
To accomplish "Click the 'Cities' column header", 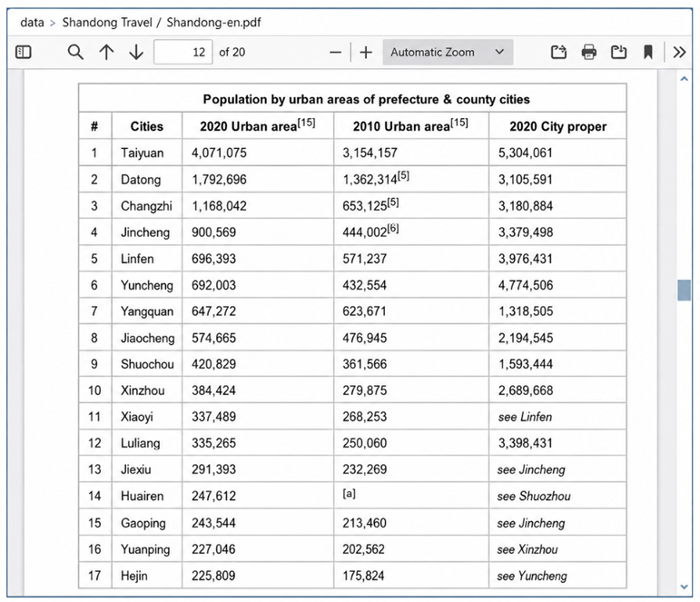I will pos(147,126).
